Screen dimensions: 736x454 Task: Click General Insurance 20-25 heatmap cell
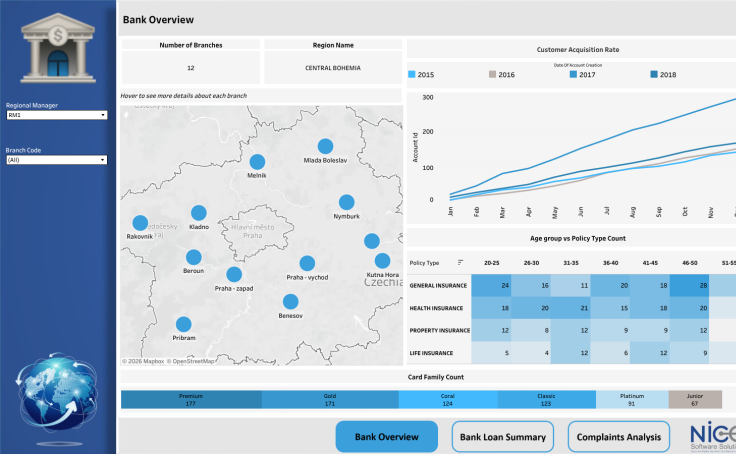[491, 286]
